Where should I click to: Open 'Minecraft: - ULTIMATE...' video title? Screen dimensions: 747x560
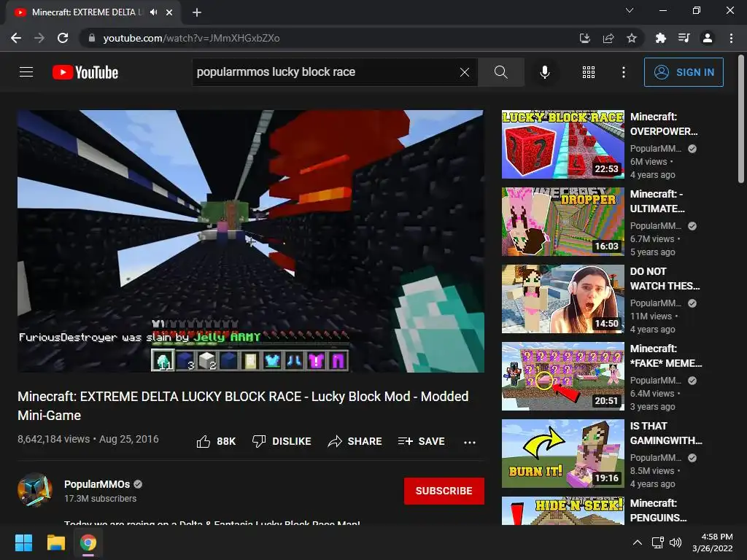[x=657, y=201]
